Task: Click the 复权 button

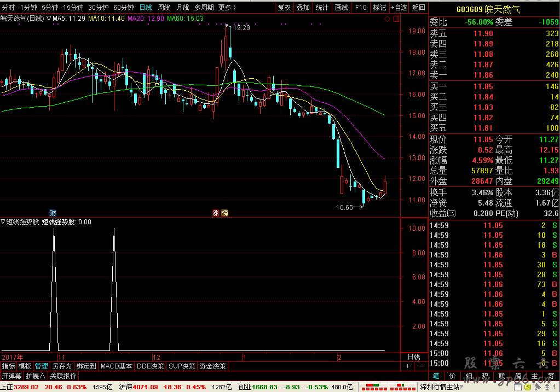Action: (284, 8)
